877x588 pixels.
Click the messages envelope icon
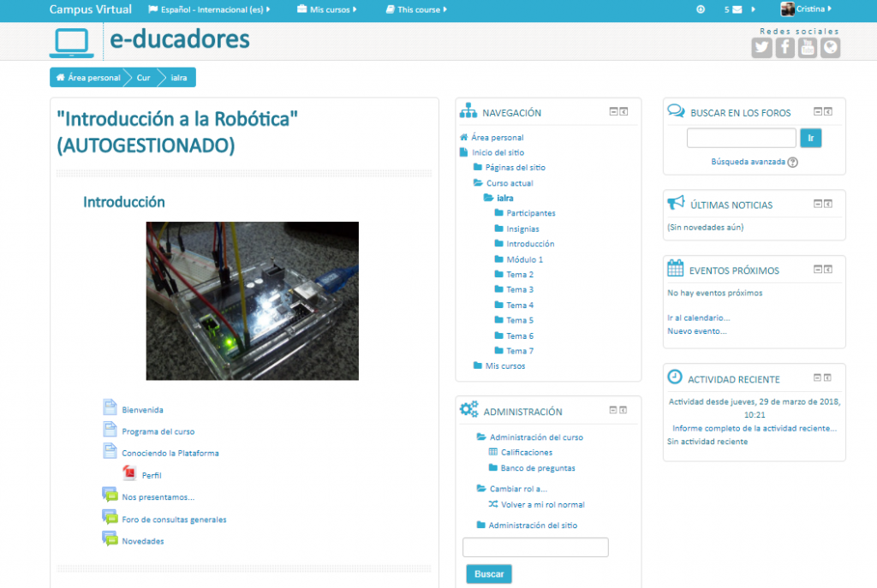pyautogui.click(x=737, y=10)
